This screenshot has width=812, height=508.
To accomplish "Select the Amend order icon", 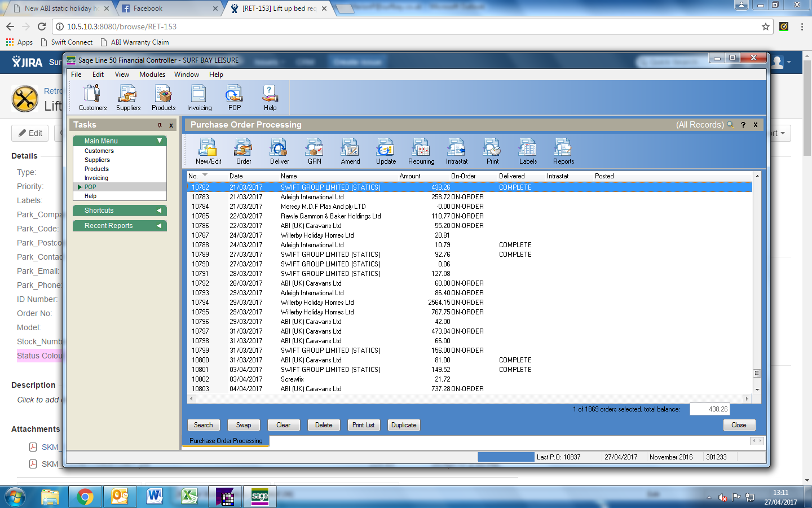I will pos(350,151).
